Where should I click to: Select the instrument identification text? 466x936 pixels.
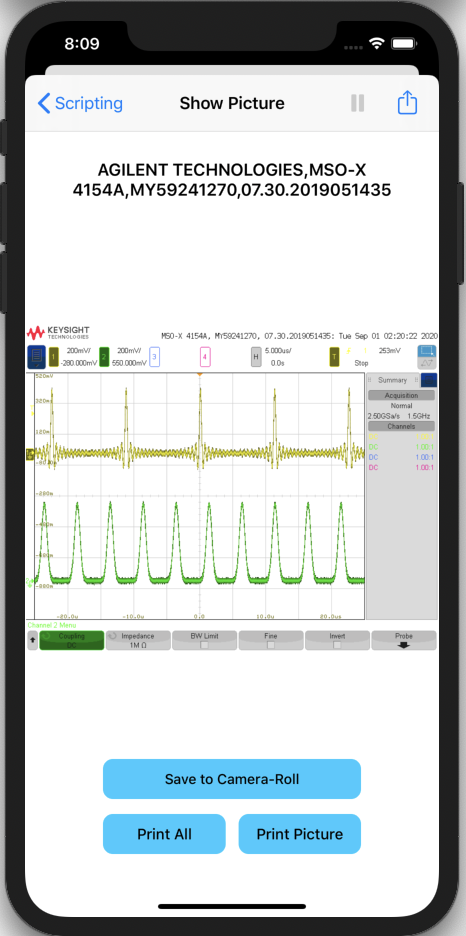coord(232,180)
